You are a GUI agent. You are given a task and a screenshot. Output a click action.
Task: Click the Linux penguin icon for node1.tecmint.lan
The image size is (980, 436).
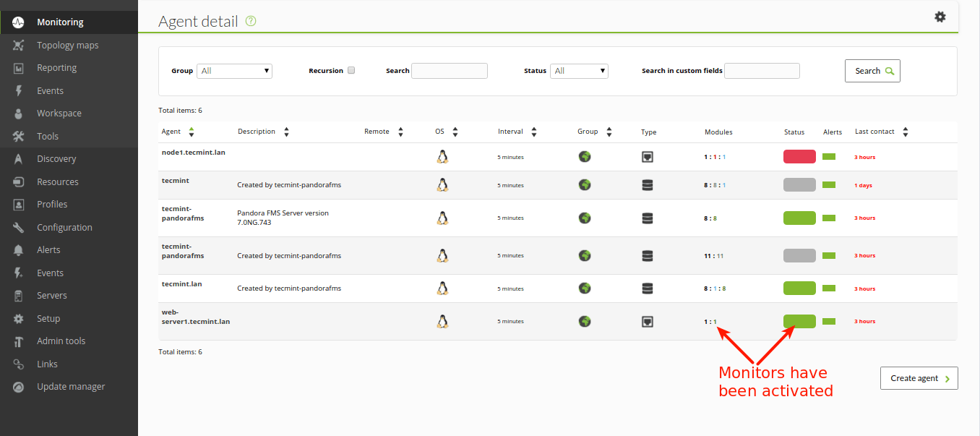tap(442, 157)
